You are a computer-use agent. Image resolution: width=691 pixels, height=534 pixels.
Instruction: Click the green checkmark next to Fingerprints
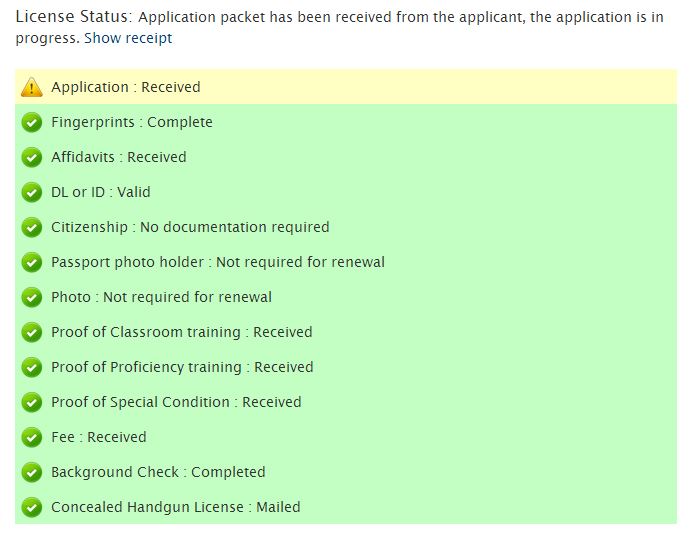[x=32, y=123]
